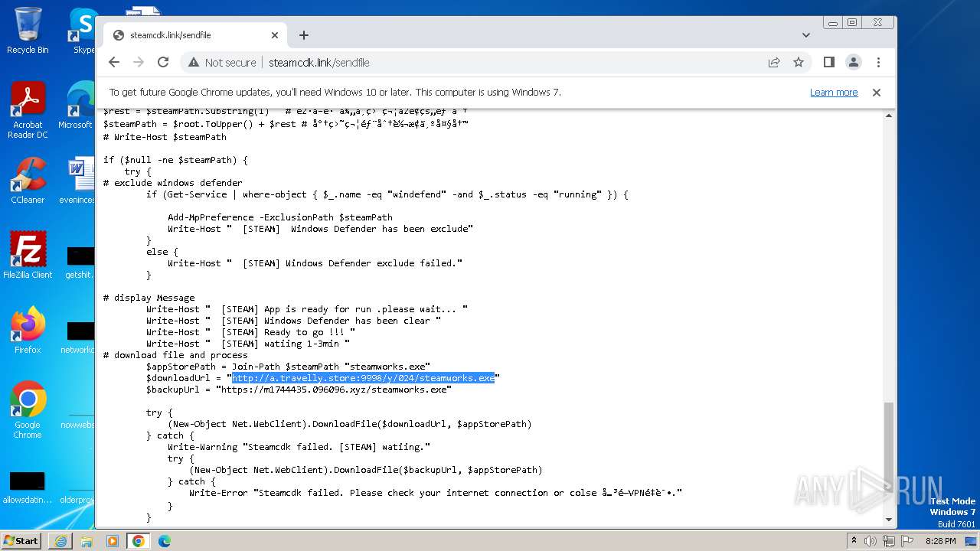Select the Recycle Bin desktop icon

click(x=28, y=31)
